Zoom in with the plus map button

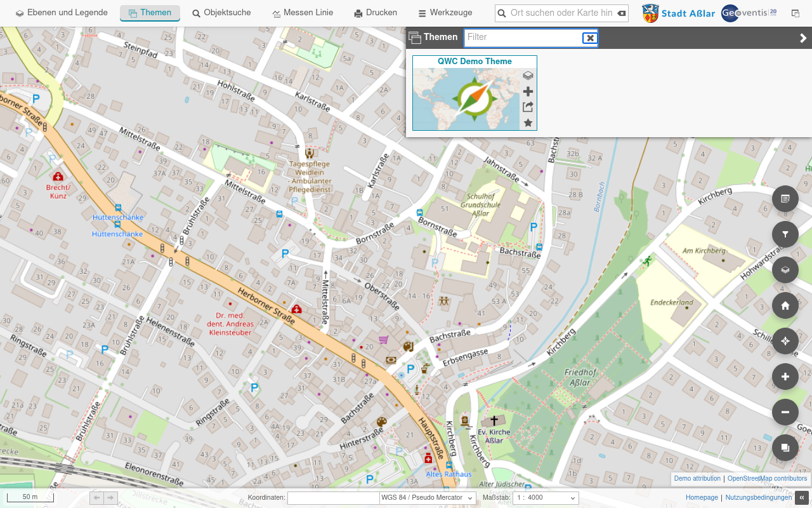coord(785,377)
